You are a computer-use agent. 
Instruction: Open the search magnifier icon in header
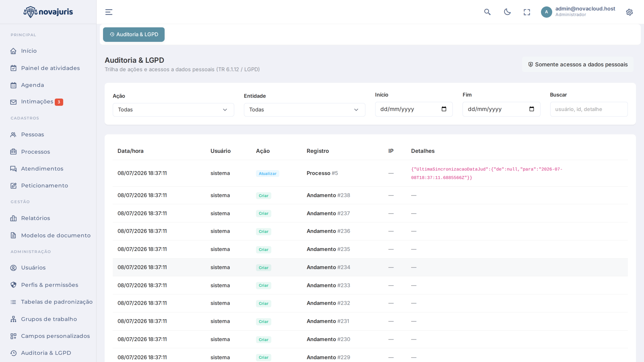(x=487, y=12)
